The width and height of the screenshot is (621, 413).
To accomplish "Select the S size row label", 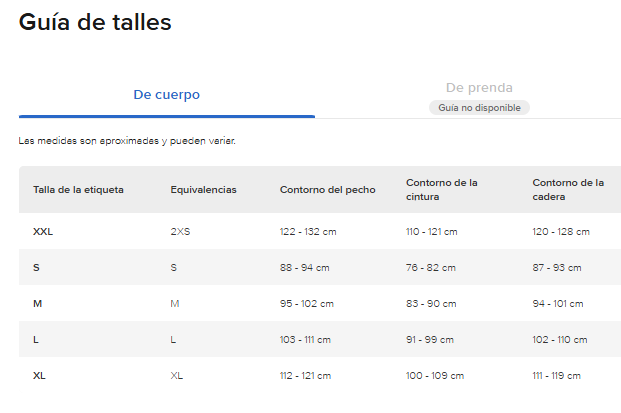I will pyautogui.click(x=36, y=268).
